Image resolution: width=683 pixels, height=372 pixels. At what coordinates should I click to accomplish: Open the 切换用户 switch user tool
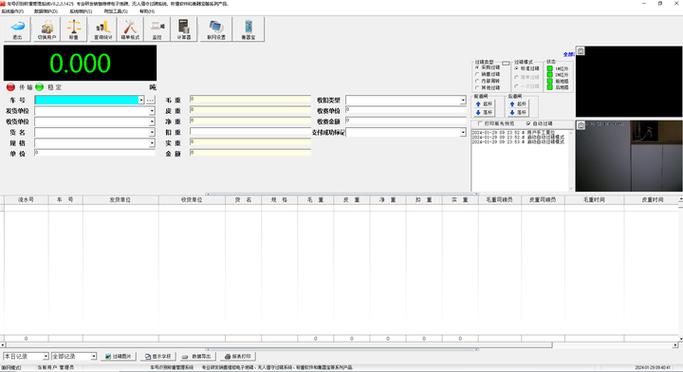point(47,29)
